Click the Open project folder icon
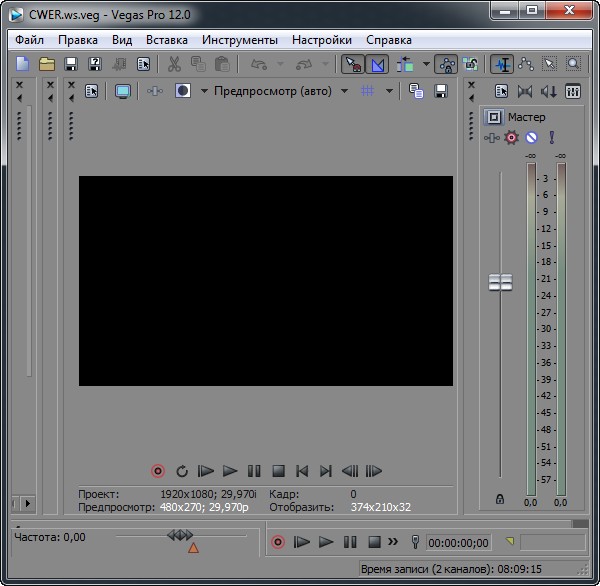The height and width of the screenshot is (586, 600). [47, 64]
